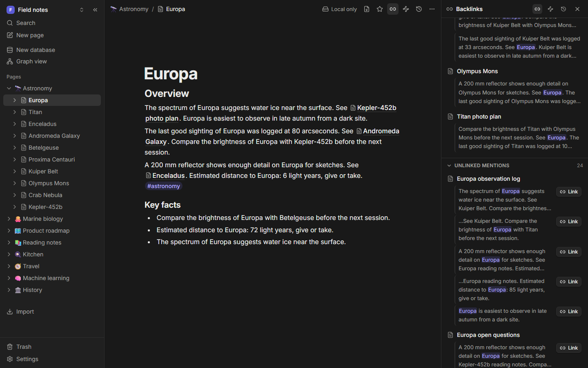Show the local graph from the top toolbar
This screenshot has height=368, width=588.
[406, 9]
